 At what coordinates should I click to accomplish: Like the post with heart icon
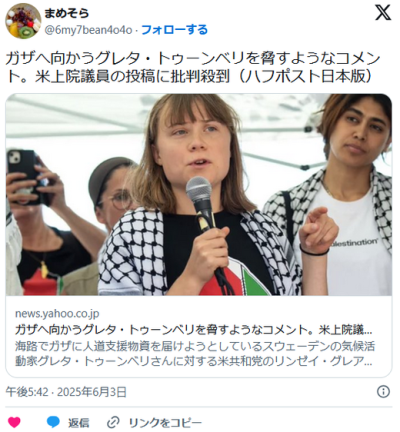(14, 422)
